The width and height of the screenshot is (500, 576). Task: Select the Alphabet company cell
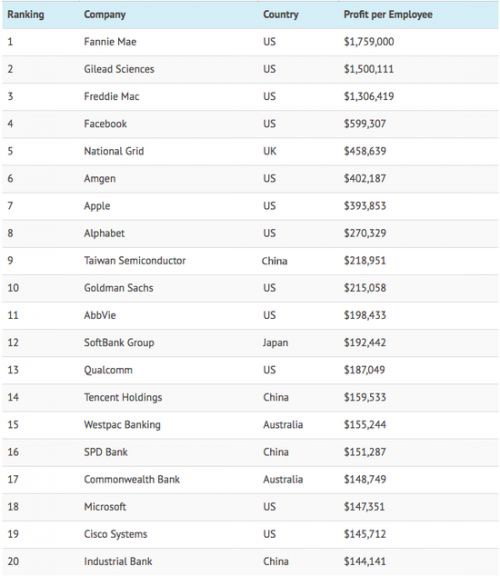pyautogui.click(x=104, y=233)
